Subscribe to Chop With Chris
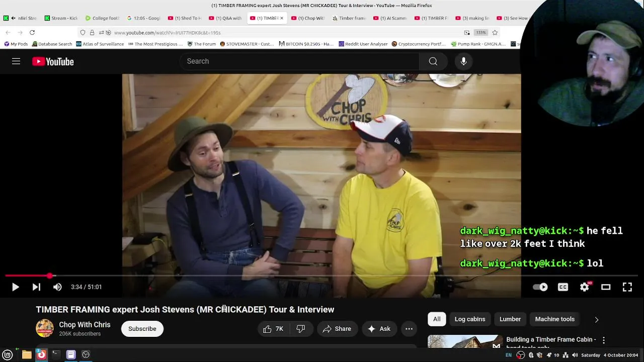The height and width of the screenshot is (362, 644). 142,329
